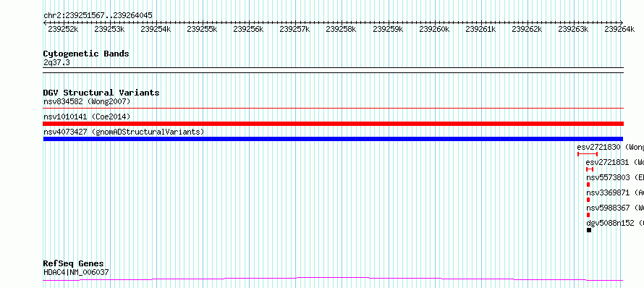Select the RefSeq Genes track heading

74,263
